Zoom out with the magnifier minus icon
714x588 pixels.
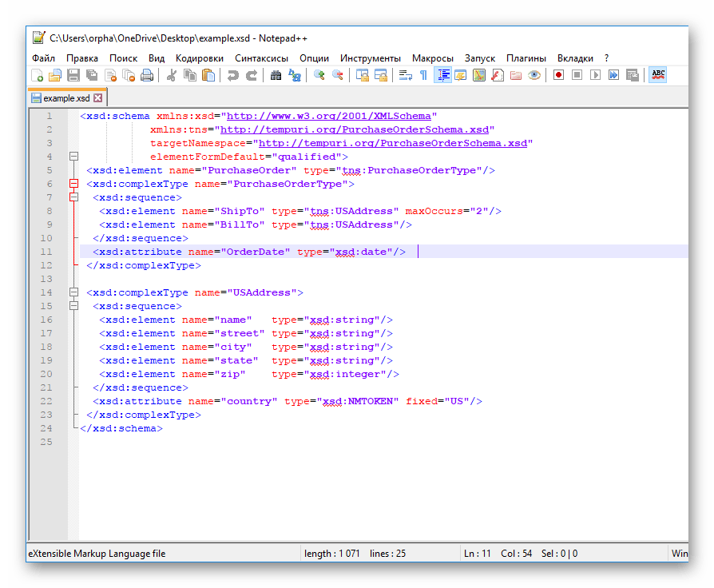click(337, 75)
